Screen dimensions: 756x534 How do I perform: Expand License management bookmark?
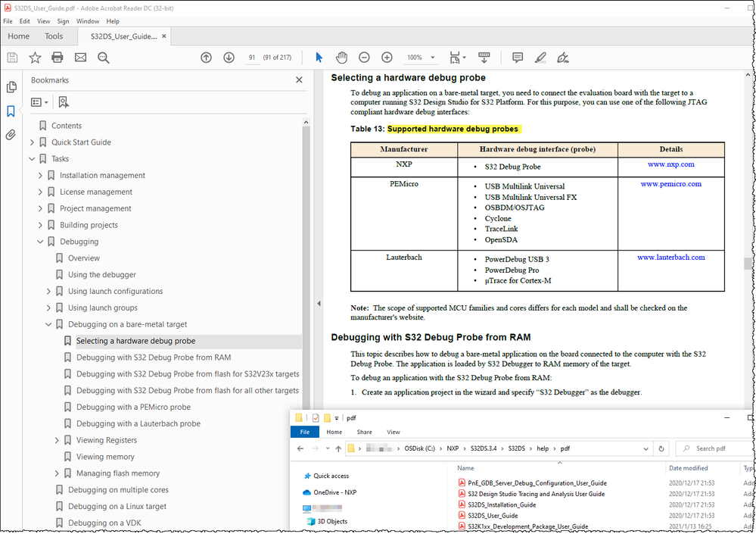click(40, 192)
